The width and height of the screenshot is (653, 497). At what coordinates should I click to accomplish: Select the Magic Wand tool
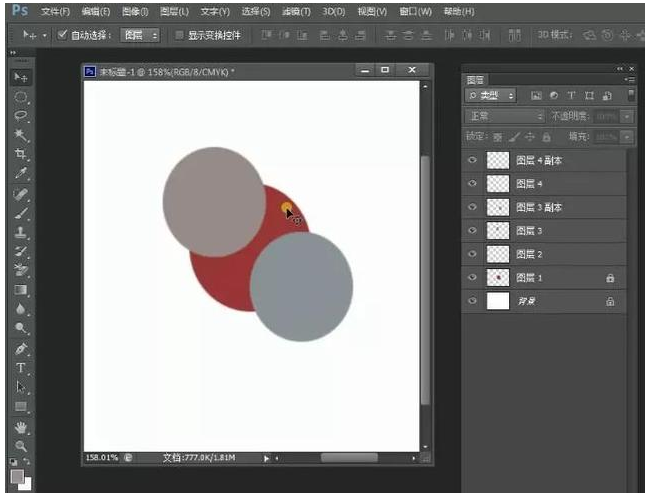click(20, 135)
